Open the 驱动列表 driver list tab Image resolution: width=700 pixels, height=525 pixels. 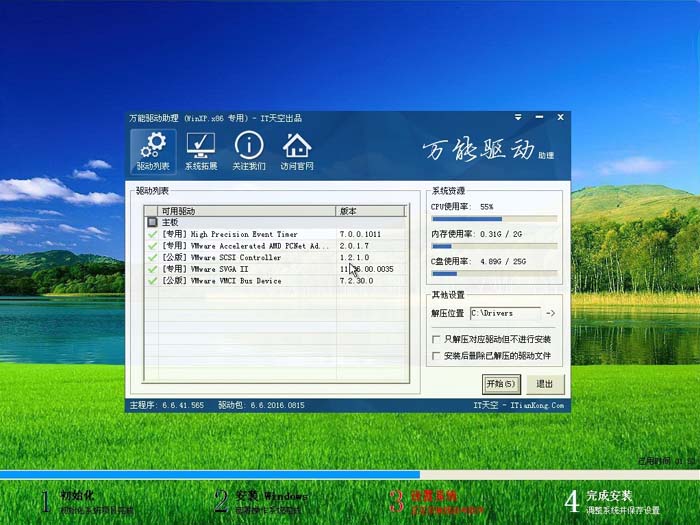(153, 151)
